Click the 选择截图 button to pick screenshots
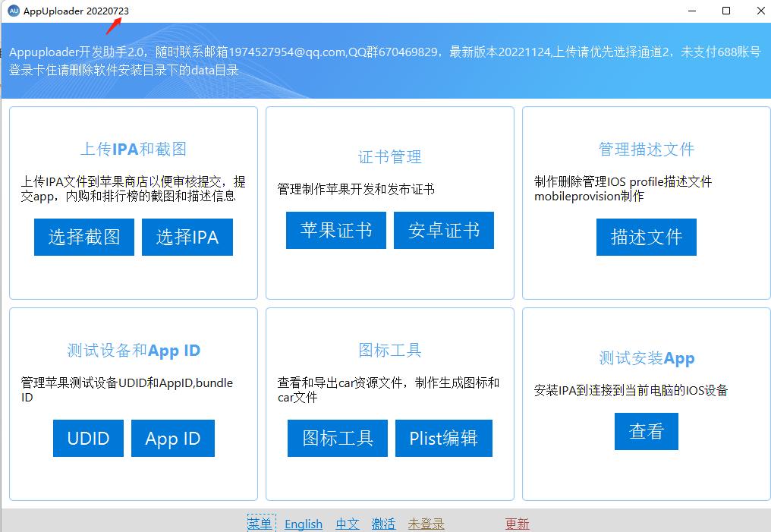771x532 pixels. click(83, 237)
